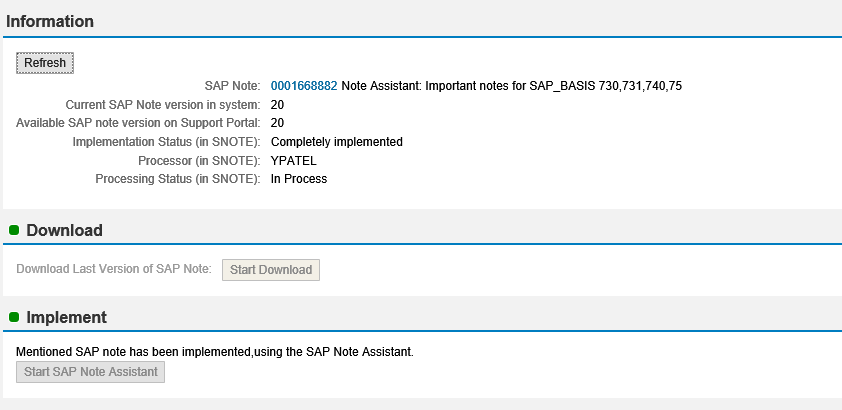Click the note title mentioning SAP_BASIS 730,731,740,75
The image size is (842, 410).
(x=511, y=86)
